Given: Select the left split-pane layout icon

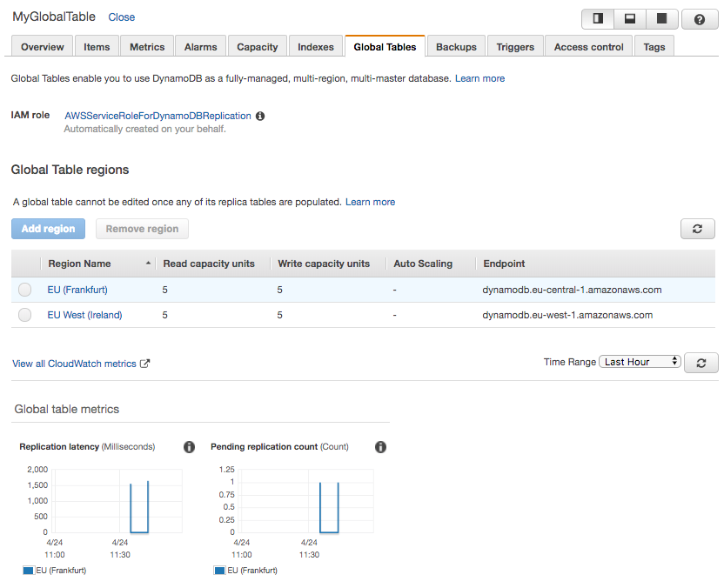Looking at the screenshot, I should coord(597,18).
